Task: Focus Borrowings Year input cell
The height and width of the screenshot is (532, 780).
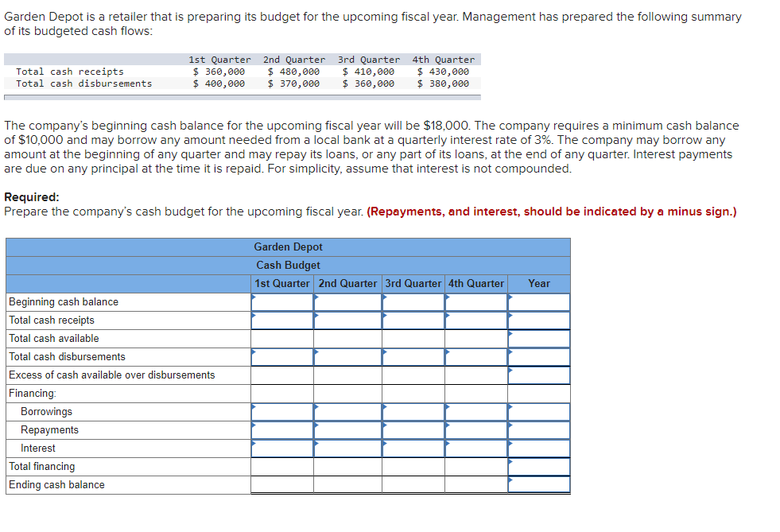Action: tap(539, 412)
